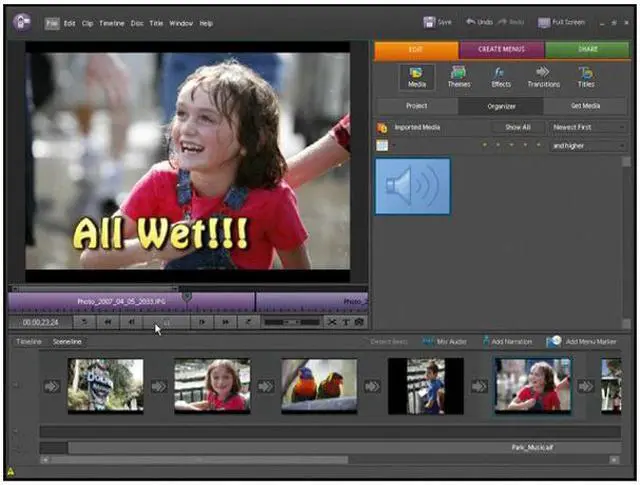Click the Park_Music.aif audio track
This screenshot has width=640, height=485.
[x=345, y=448]
